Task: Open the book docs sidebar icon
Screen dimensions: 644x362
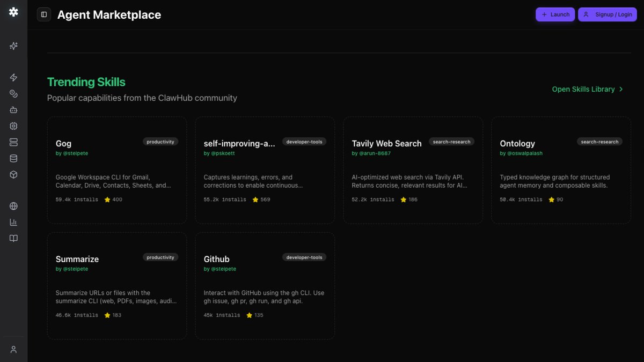Action: (13, 238)
